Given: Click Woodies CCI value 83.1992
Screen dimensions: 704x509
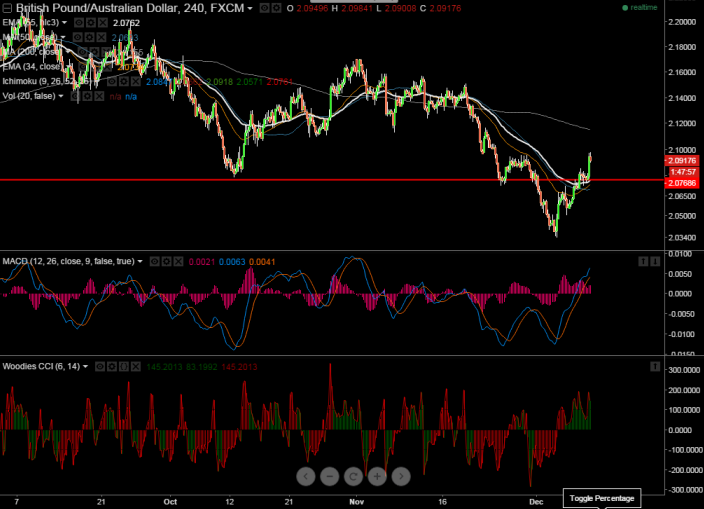Looking at the screenshot, I should coord(202,367).
